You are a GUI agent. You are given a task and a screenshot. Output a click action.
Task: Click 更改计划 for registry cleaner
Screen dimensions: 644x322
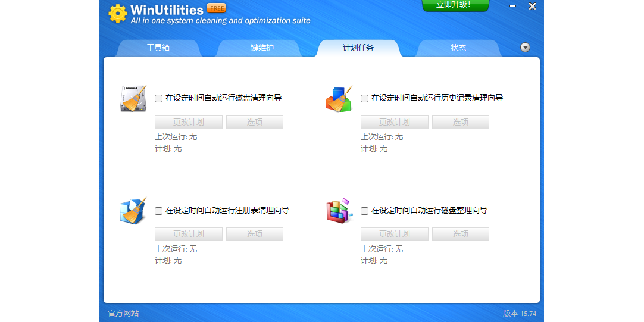point(189,234)
